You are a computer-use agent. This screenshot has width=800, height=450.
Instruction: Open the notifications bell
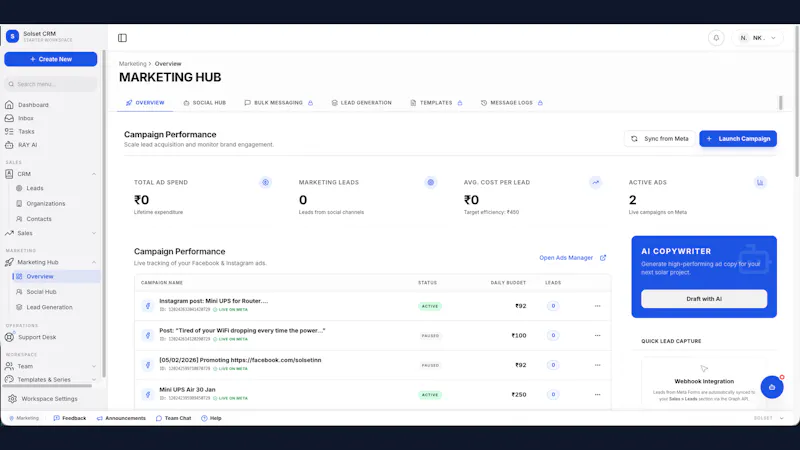coord(716,38)
